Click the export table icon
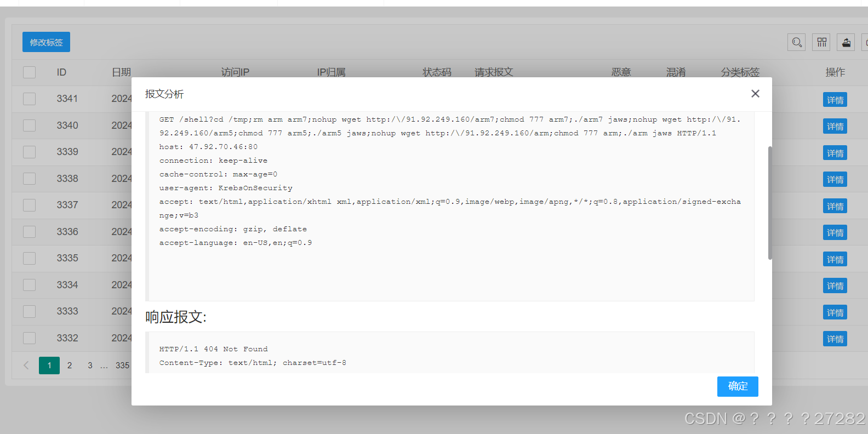This screenshot has width=868, height=434. [846, 42]
